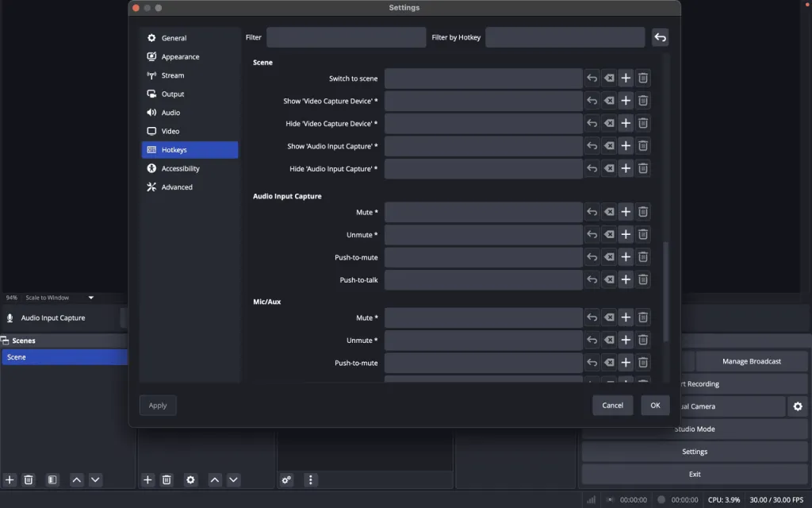Open the audio mixer advanced properties gears icon

[286, 480]
